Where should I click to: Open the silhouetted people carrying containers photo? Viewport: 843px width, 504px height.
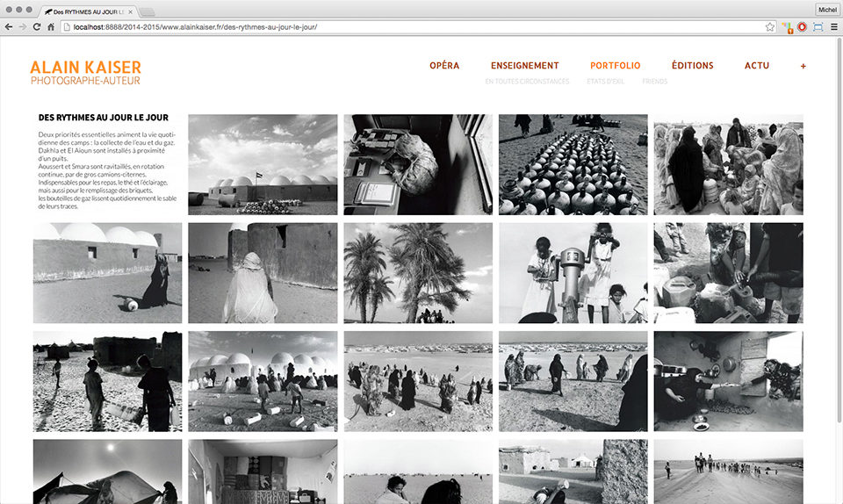pos(107,381)
